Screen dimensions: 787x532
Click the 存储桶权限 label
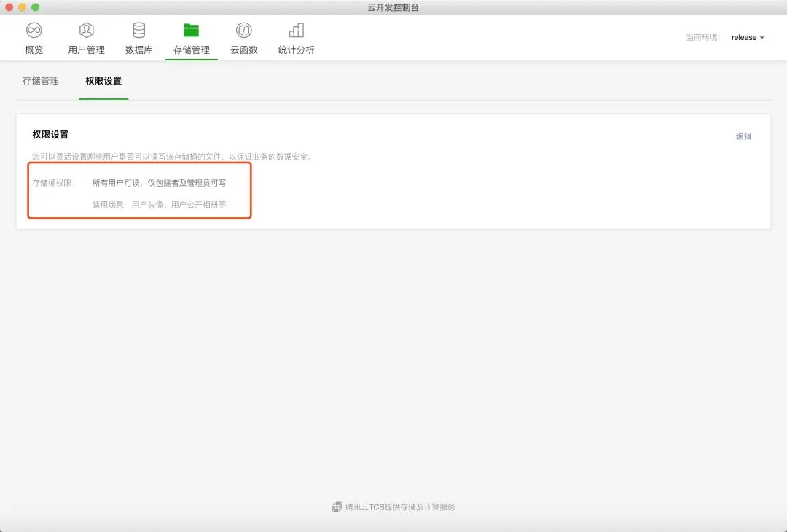coord(53,183)
